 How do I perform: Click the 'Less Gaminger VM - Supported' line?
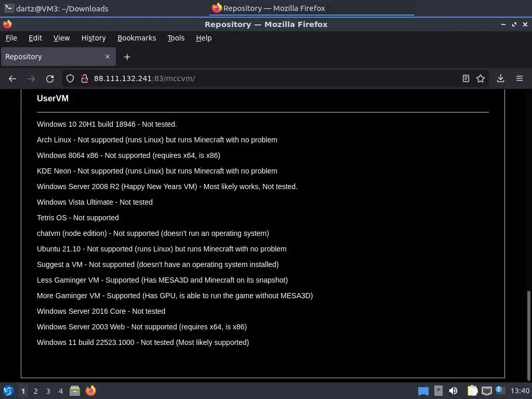(162, 280)
